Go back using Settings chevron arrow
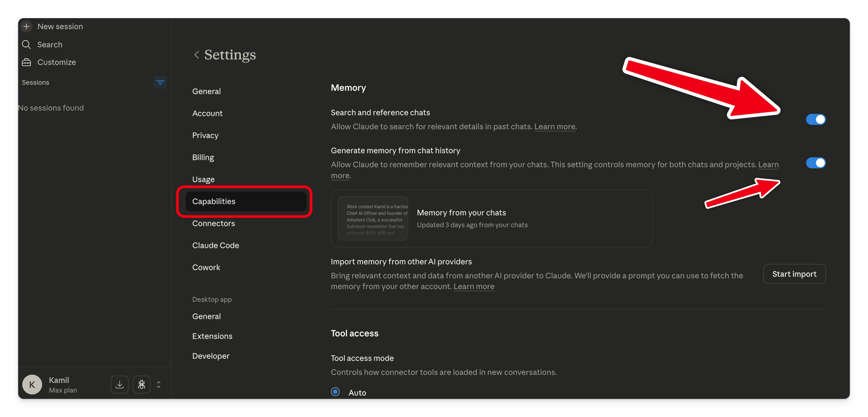The height and width of the screenshot is (417, 868). [196, 55]
